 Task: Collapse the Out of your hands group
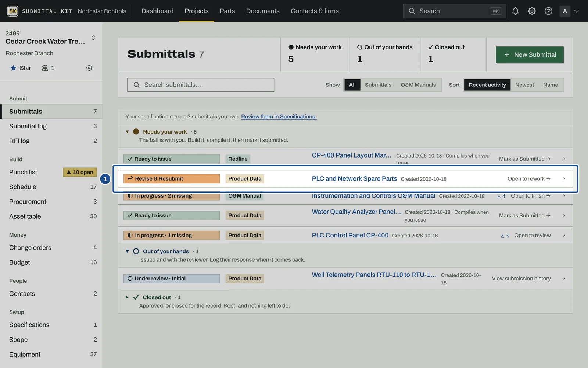pos(127,251)
